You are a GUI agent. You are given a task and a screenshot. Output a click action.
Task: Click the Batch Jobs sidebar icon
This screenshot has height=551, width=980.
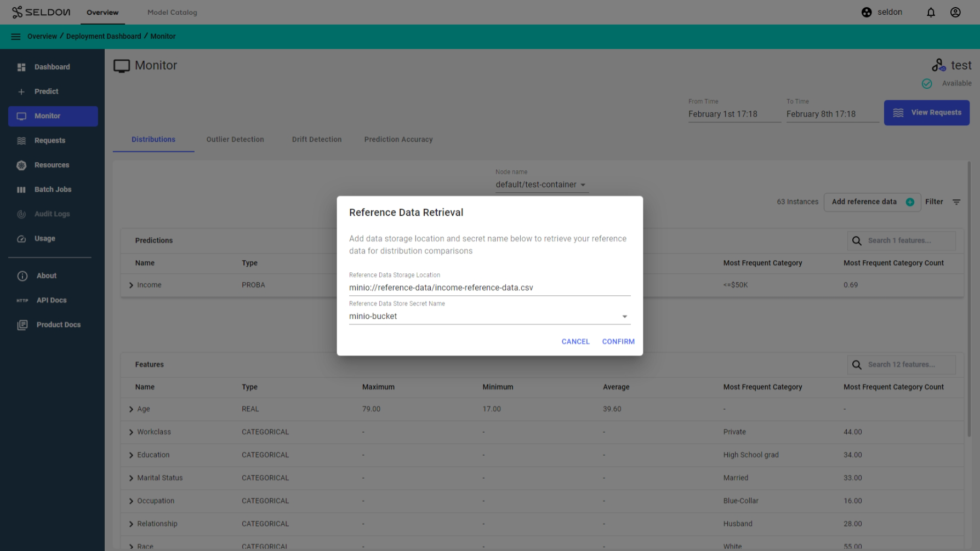pos(21,190)
